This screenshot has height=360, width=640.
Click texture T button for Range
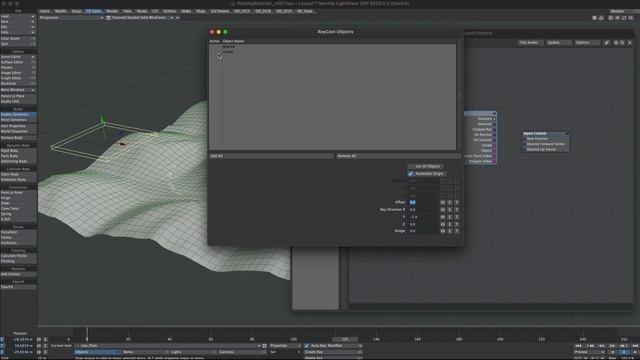coord(457,231)
